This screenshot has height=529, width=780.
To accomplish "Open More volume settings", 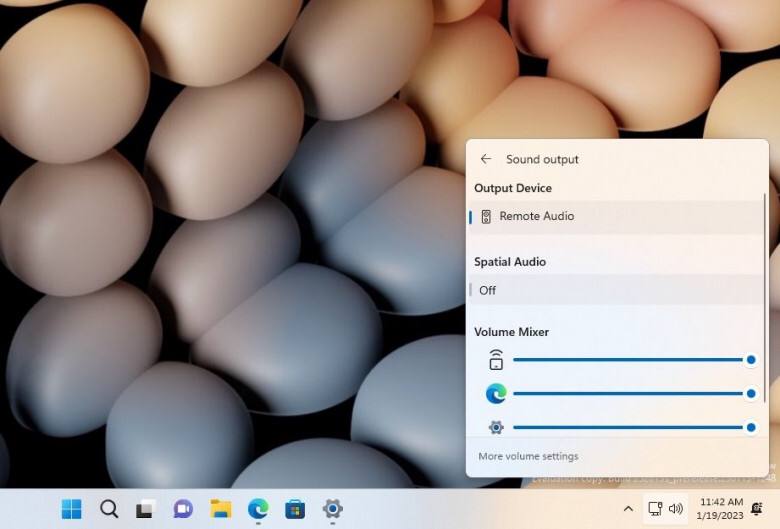I will tap(528, 457).
